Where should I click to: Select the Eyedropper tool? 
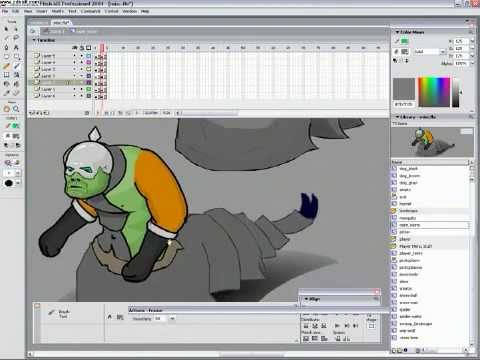pos(6,93)
